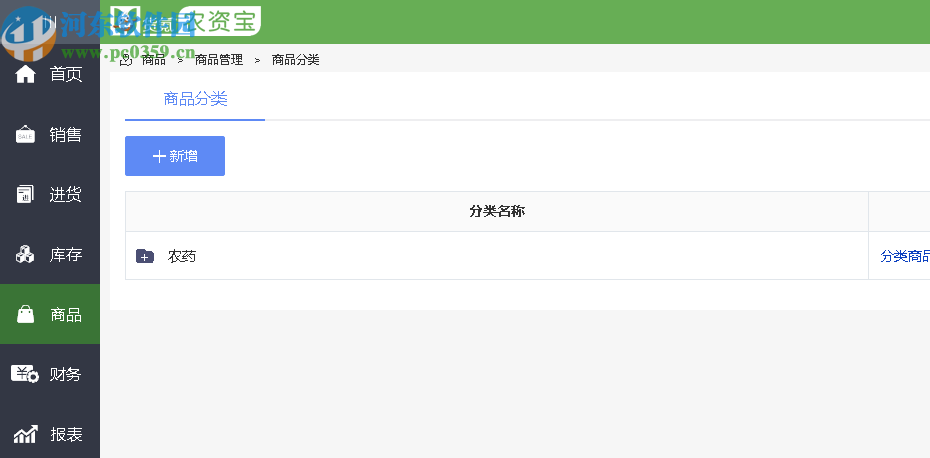Go to 商品 in the breadcrumb

click(x=154, y=60)
